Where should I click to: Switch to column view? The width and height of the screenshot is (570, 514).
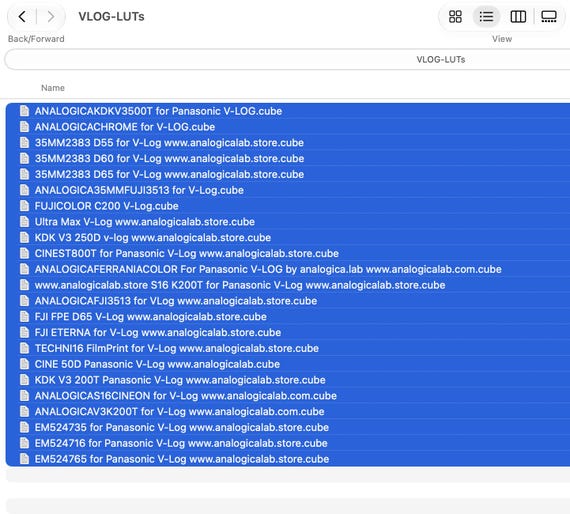coord(518,16)
